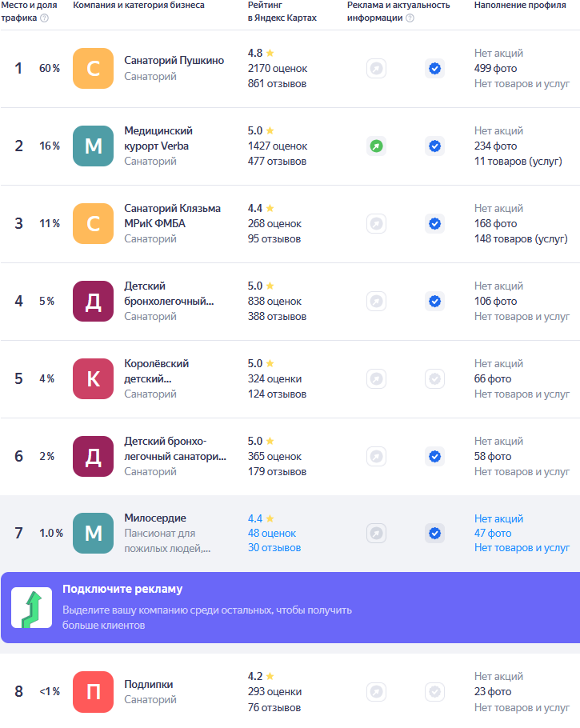Click the grey unverified checkmark for Подлипки
Image resolution: width=580 pixels, height=728 pixels.
point(434,691)
